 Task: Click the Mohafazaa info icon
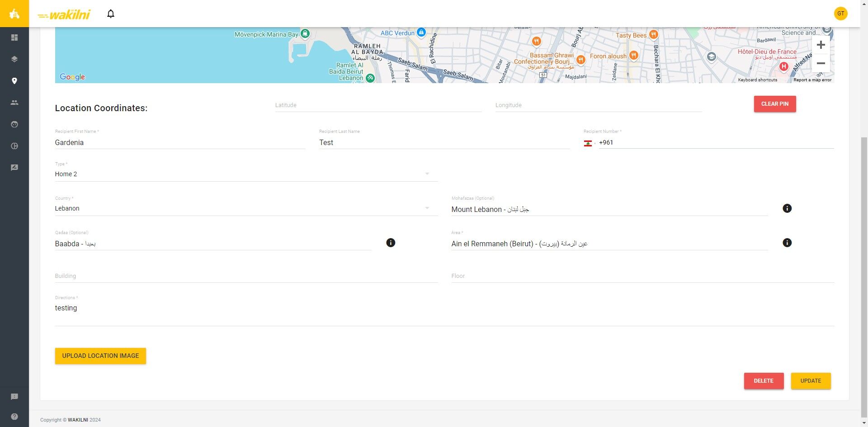[787, 208]
